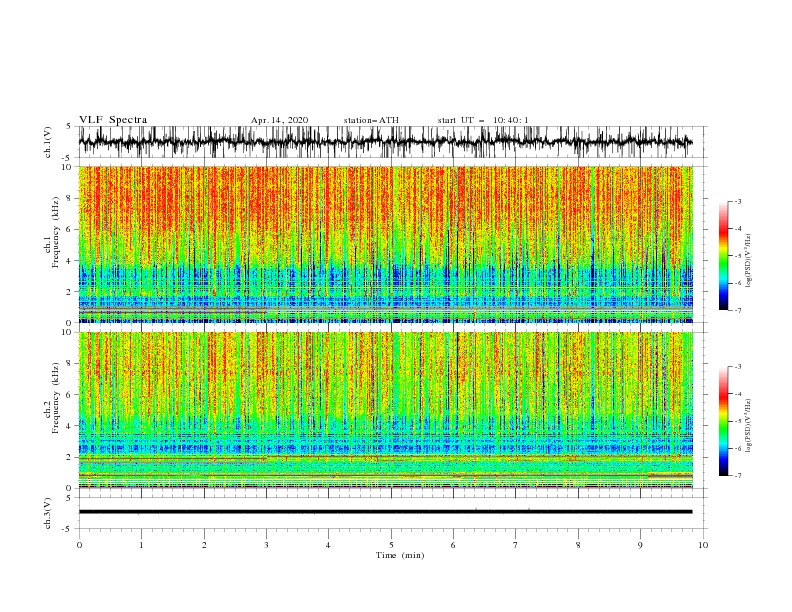Viewport: 792px width, 612px height.
Task: Click the 'VLF Spectra' title text
Action: click(x=113, y=120)
